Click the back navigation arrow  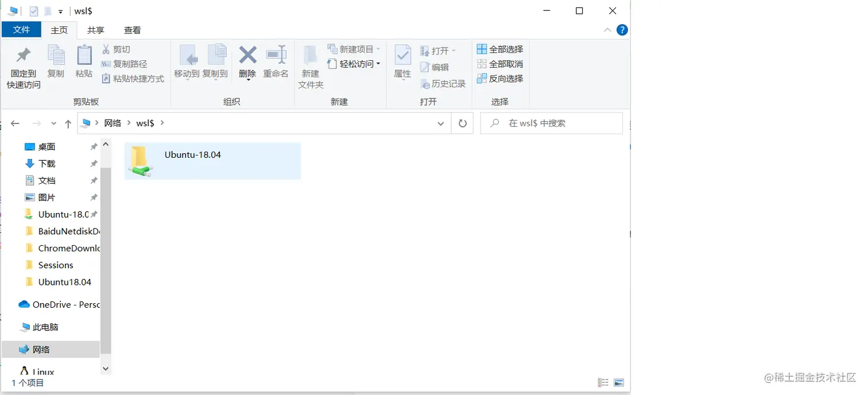[x=15, y=123]
